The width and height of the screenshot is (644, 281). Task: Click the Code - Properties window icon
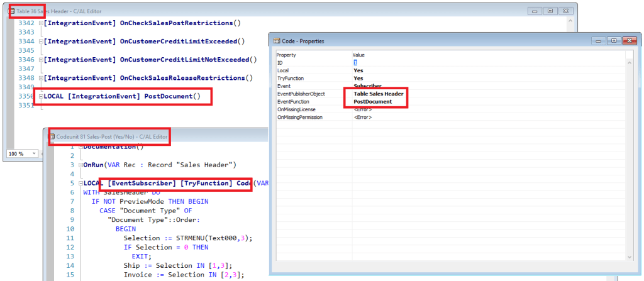coord(277,41)
